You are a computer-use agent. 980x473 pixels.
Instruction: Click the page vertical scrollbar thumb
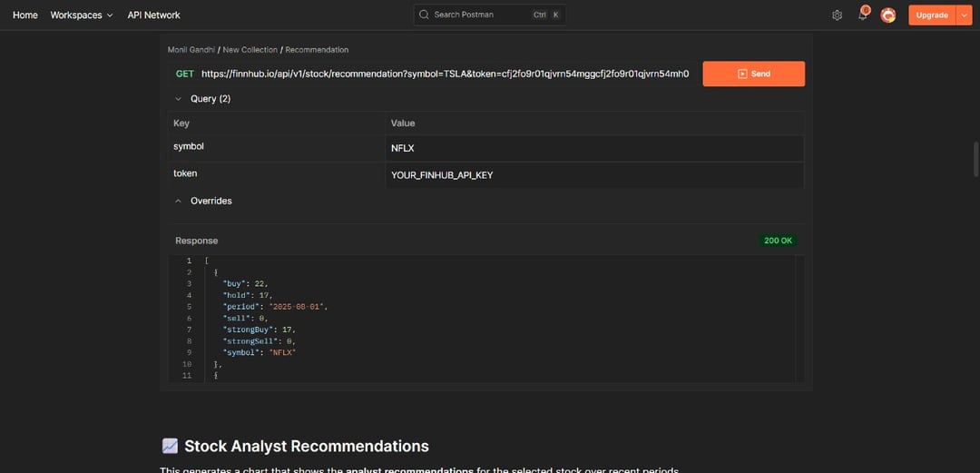[x=975, y=160]
